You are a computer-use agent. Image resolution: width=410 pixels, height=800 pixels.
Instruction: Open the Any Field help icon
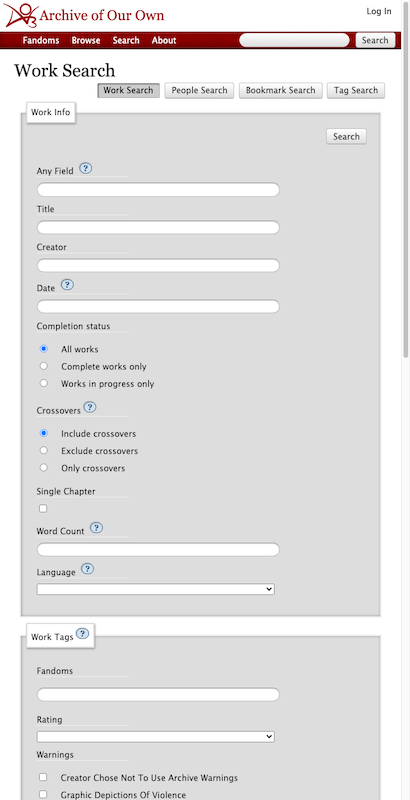coord(86,169)
